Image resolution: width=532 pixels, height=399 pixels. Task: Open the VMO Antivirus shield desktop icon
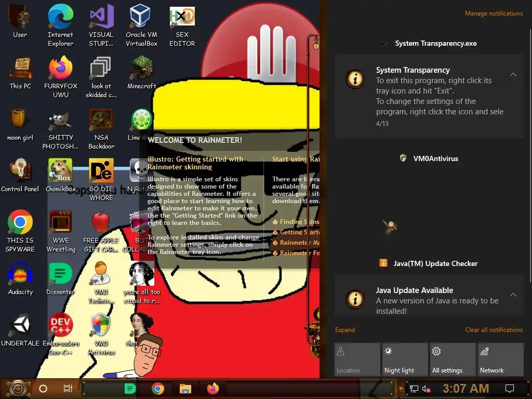[101, 334]
